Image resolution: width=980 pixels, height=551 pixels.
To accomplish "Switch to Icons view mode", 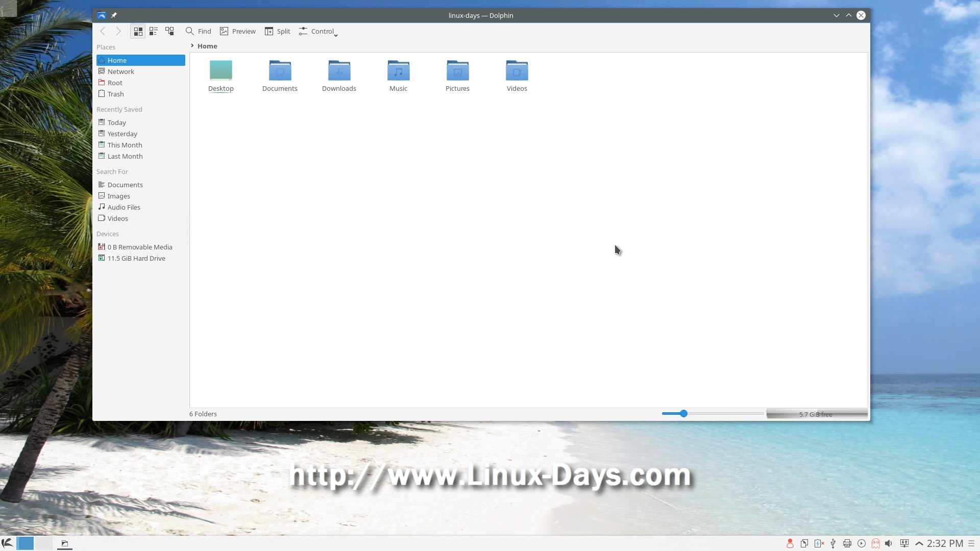I will pos(138,31).
